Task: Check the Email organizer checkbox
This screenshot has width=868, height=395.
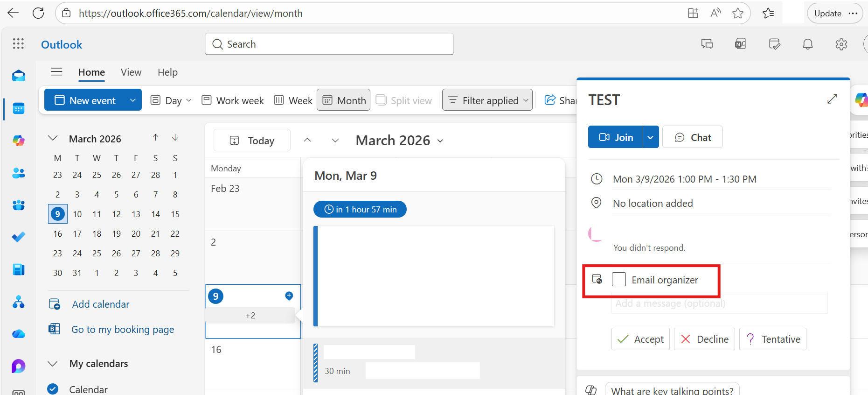Action: (x=619, y=279)
